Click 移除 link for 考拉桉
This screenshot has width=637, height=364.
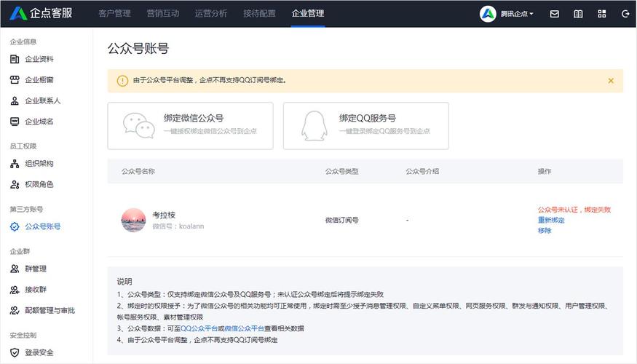coord(545,230)
